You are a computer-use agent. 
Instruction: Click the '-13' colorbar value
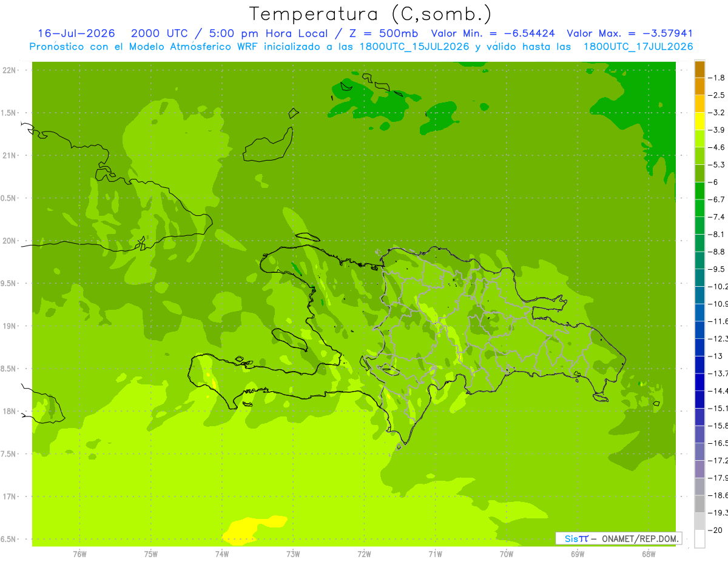pyautogui.click(x=716, y=356)
